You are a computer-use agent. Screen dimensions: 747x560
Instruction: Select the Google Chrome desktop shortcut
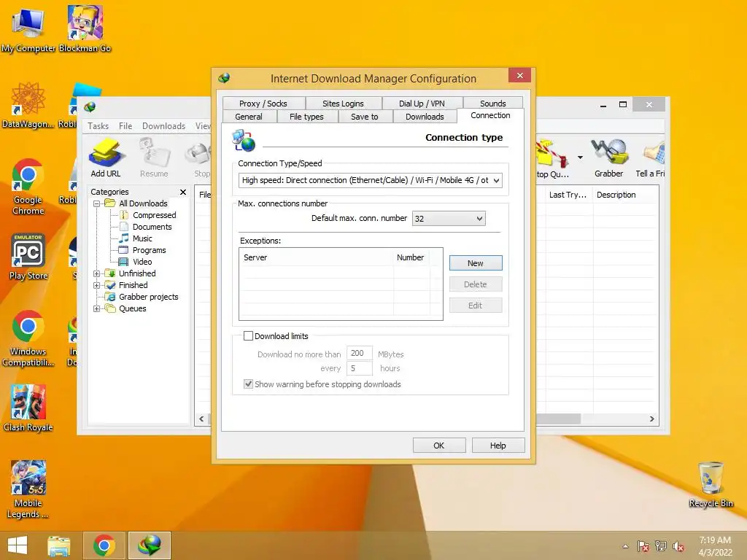coord(28,187)
